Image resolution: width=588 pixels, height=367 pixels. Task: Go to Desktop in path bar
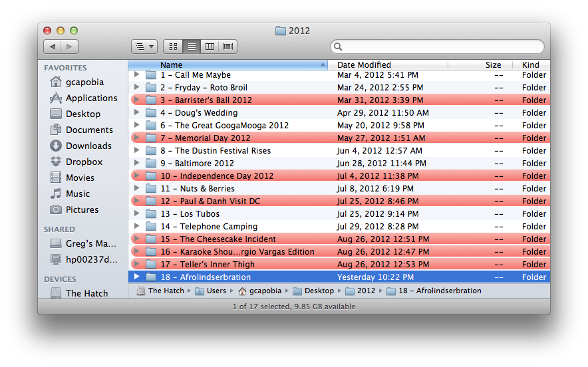tap(313, 291)
